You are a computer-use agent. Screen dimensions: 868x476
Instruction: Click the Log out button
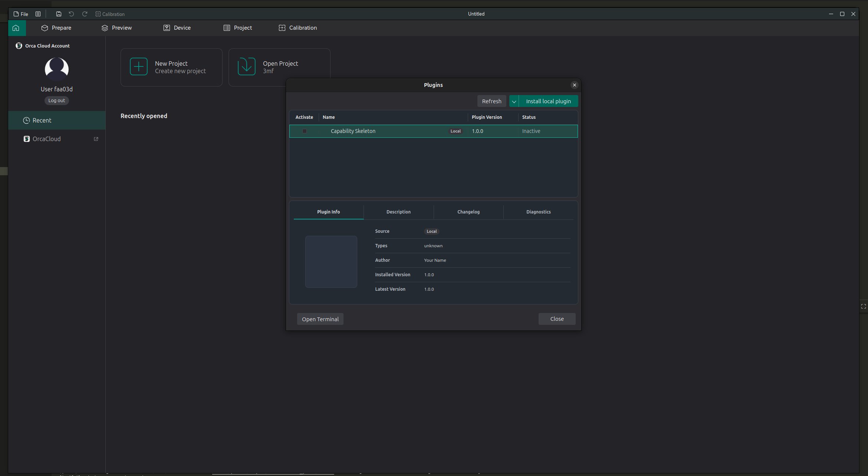point(57,101)
